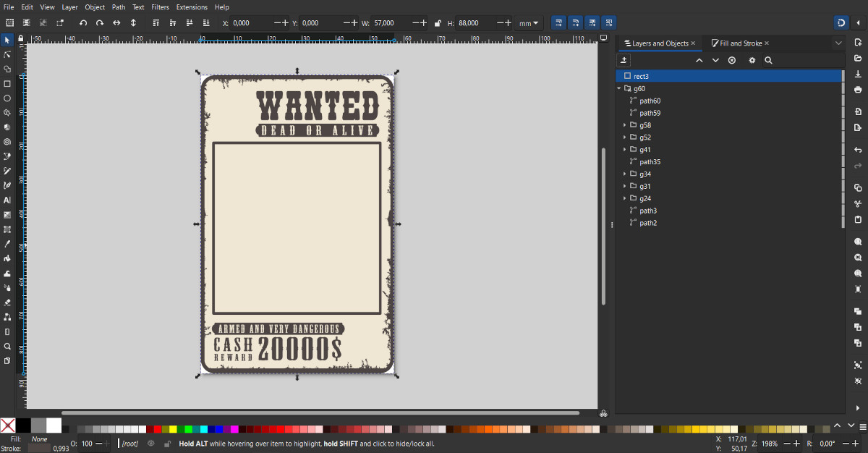Flip selection horizontally using toolbar icon

coord(116,23)
